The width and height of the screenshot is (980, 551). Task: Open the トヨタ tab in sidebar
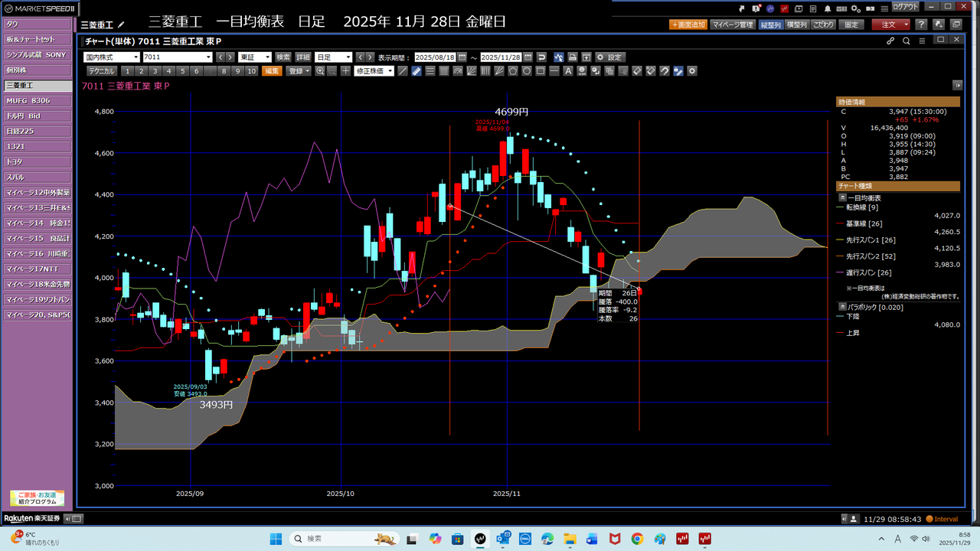pos(37,161)
